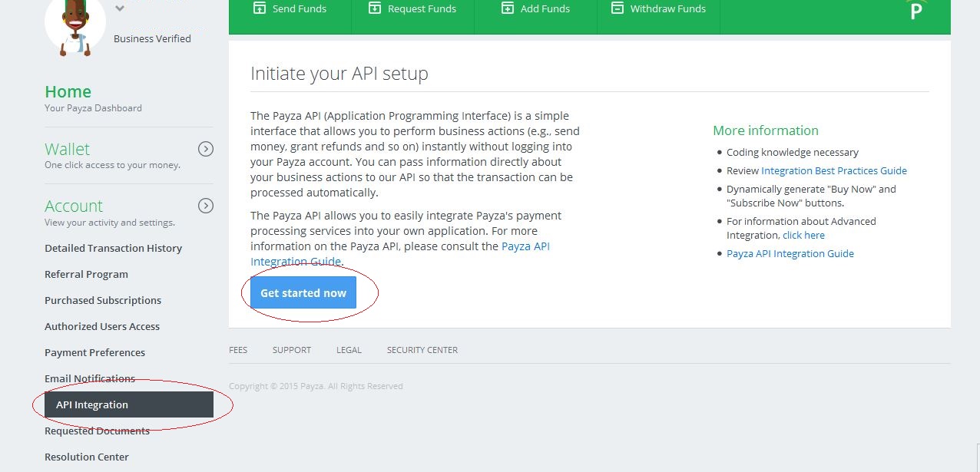Open Detailed Transaction History

114,248
